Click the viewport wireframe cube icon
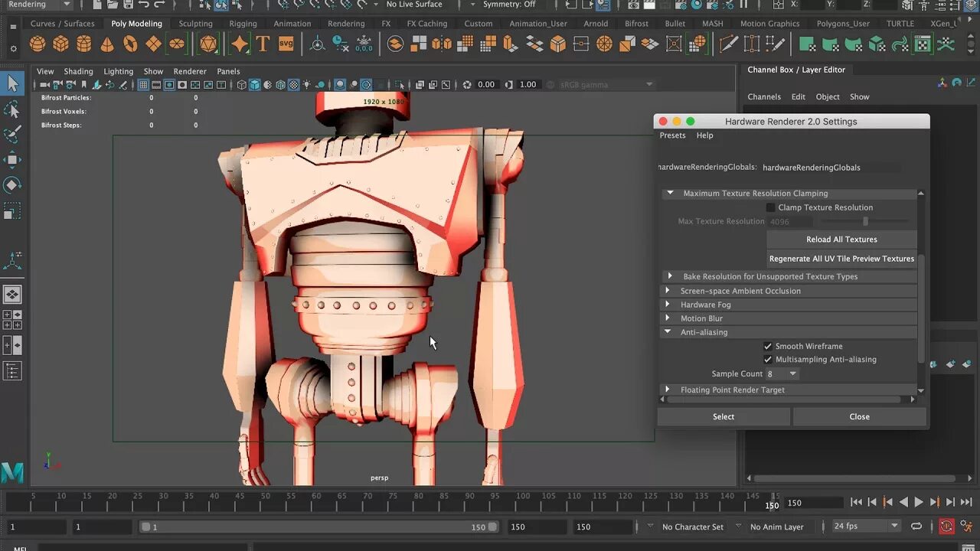980x551 pixels. pyautogui.click(x=242, y=85)
